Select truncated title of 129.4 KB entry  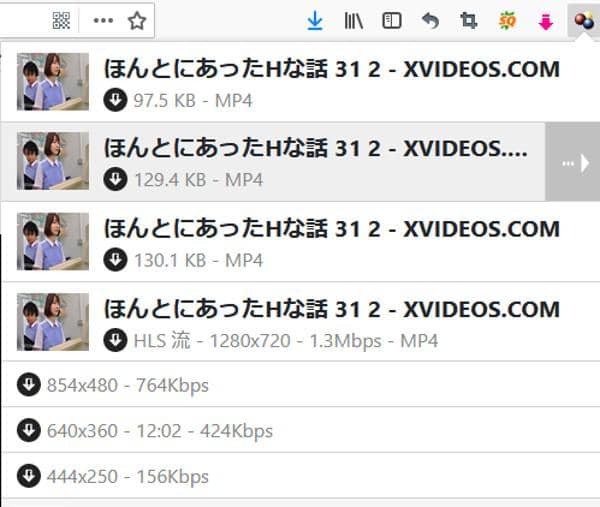click(x=316, y=148)
